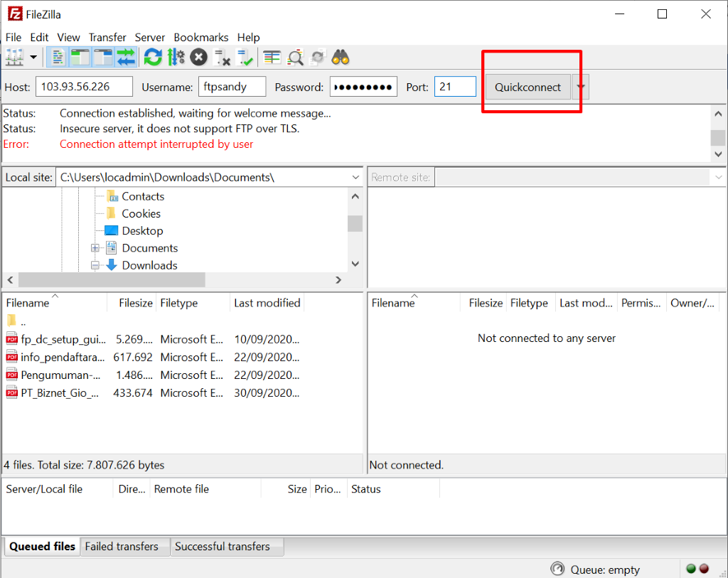Search files with binoculars icon
This screenshot has height=578, width=728.
pos(341,58)
